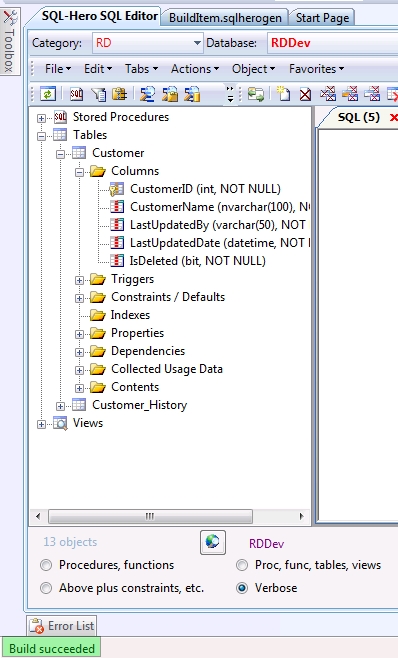Screen dimensions: 398x658
Task: Expand the Customer_History table node
Action: tap(60, 406)
